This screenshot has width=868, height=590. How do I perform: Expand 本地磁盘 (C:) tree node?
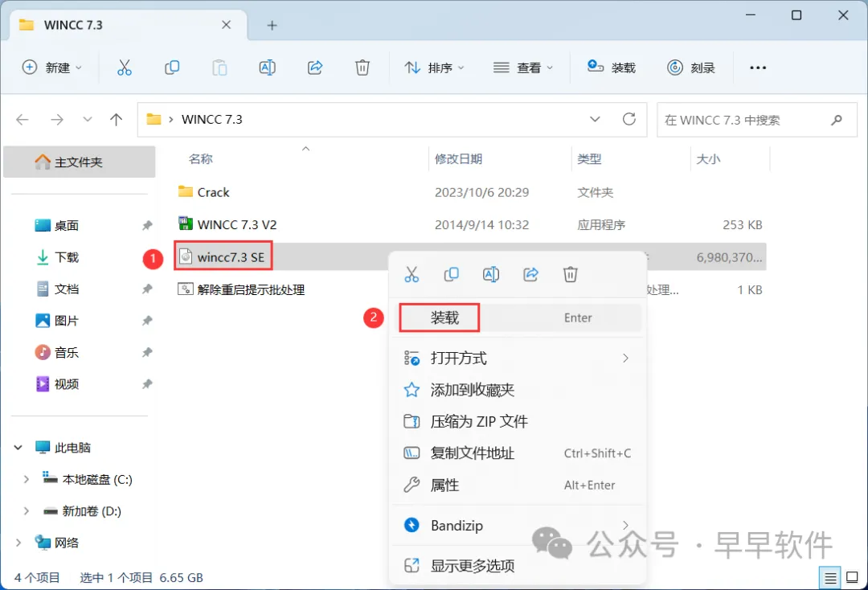[26, 480]
